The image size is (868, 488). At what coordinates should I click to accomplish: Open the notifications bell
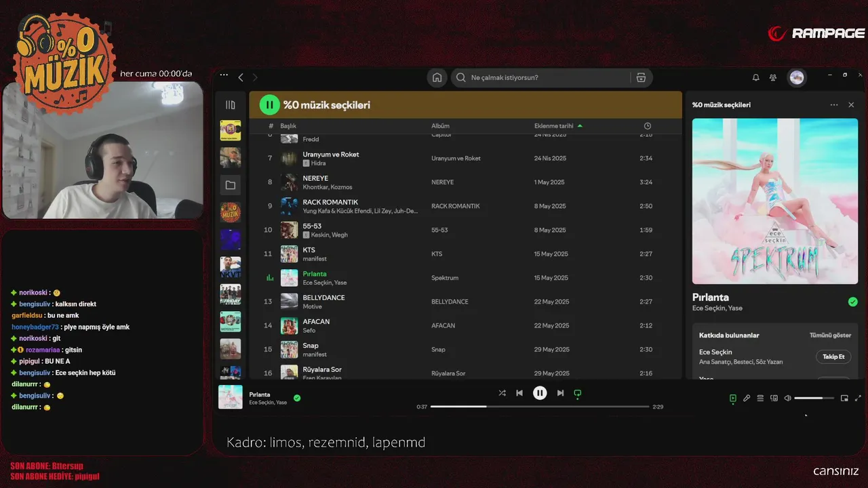point(755,77)
